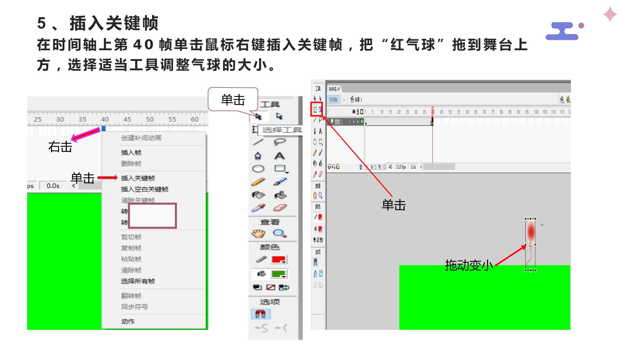Click the 12.0 fps frame rate field
644x362 pixels.
[401, 167]
